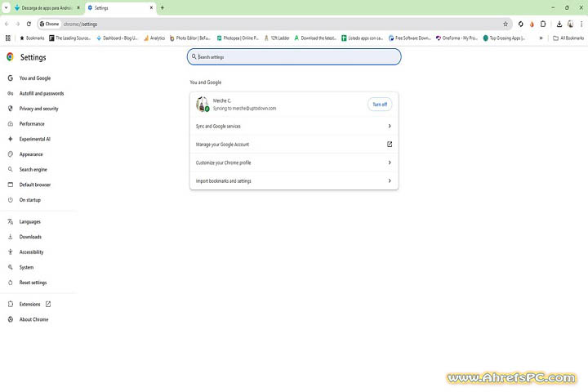Open the You and Google settings section
The width and height of the screenshot is (588, 392).
point(35,78)
